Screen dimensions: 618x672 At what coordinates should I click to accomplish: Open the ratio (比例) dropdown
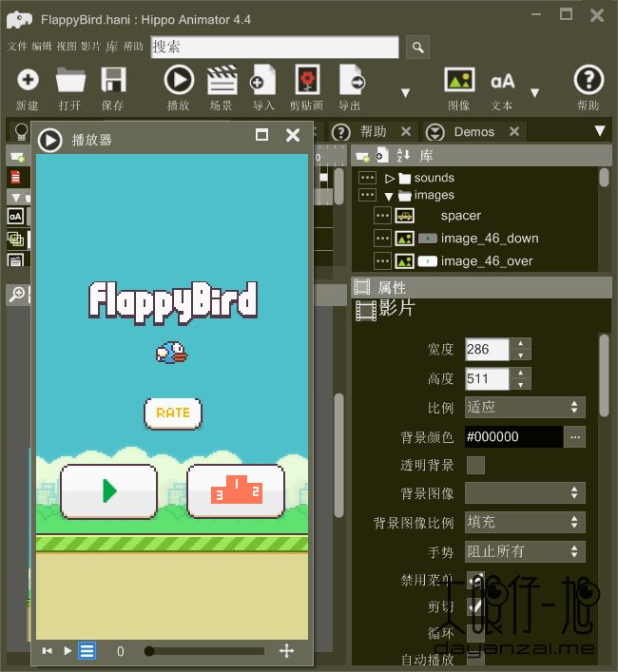pos(524,407)
